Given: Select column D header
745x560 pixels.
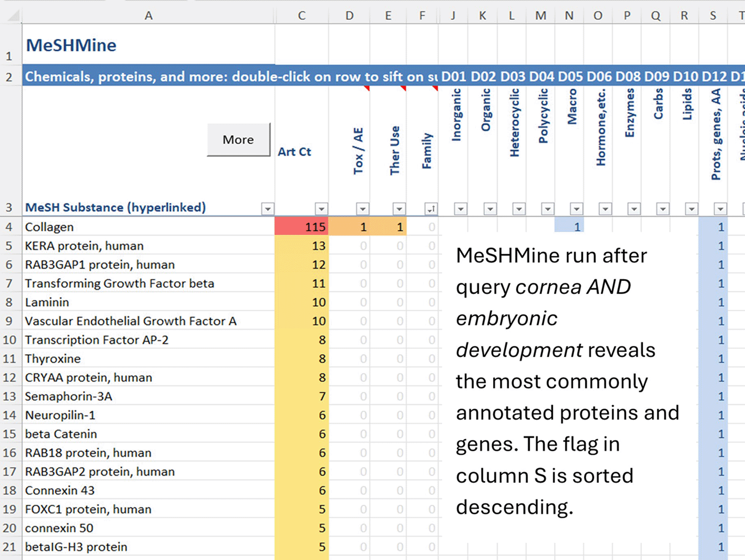Looking at the screenshot, I should point(349,16).
